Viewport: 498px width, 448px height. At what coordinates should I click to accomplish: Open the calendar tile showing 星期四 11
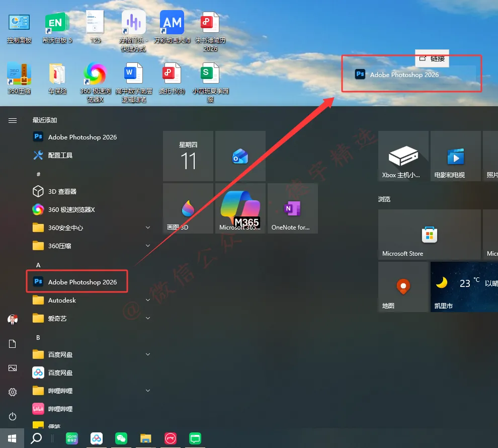[x=188, y=156]
